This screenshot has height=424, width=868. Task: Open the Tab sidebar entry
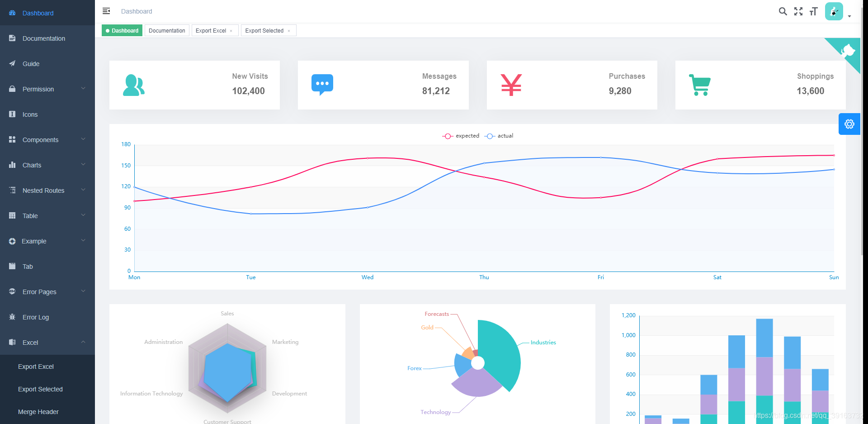tap(47, 267)
